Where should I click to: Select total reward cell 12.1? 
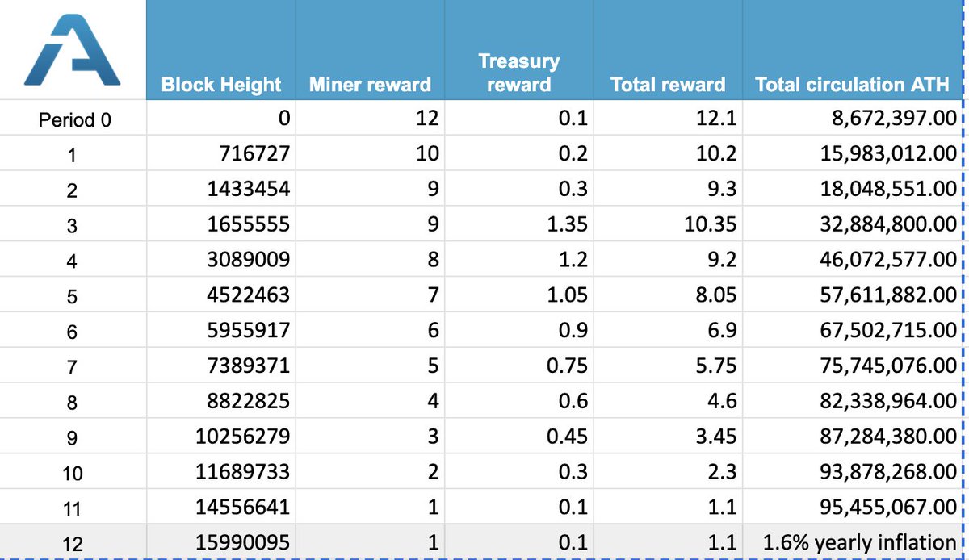click(668, 119)
